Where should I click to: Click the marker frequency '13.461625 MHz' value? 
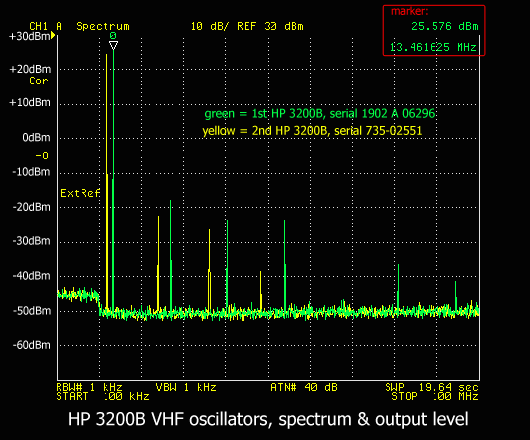[x=433, y=47]
